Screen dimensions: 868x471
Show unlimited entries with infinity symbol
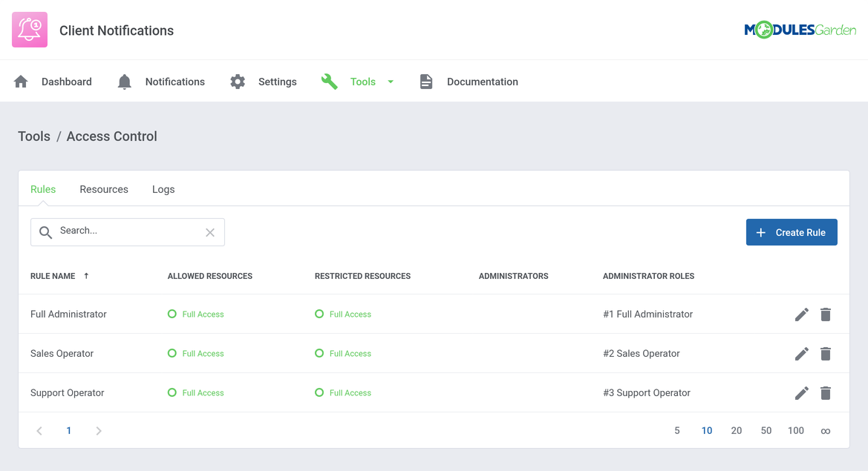coord(826,431)
